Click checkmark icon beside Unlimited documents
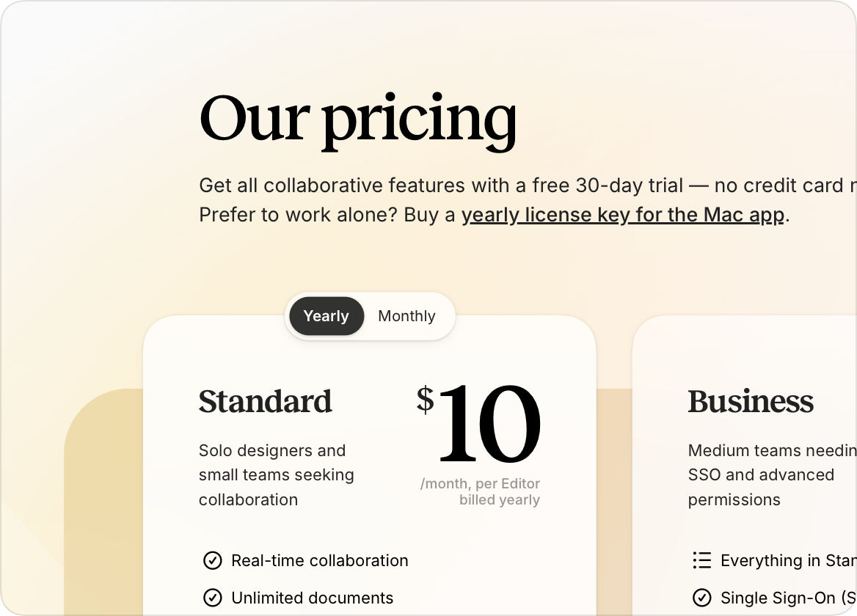The width and height of the screenshot is (857, 616). click(x=212, y=598)
